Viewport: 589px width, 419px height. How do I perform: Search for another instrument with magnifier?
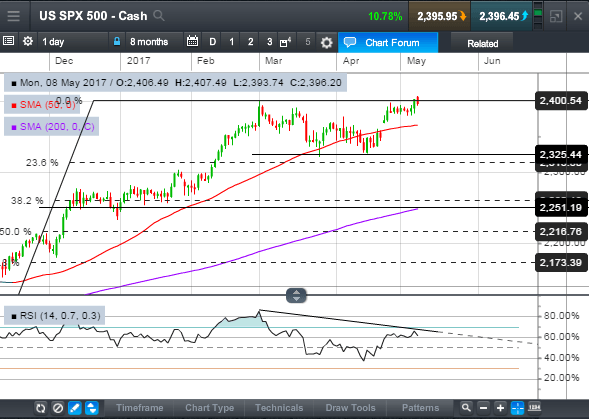159,16
